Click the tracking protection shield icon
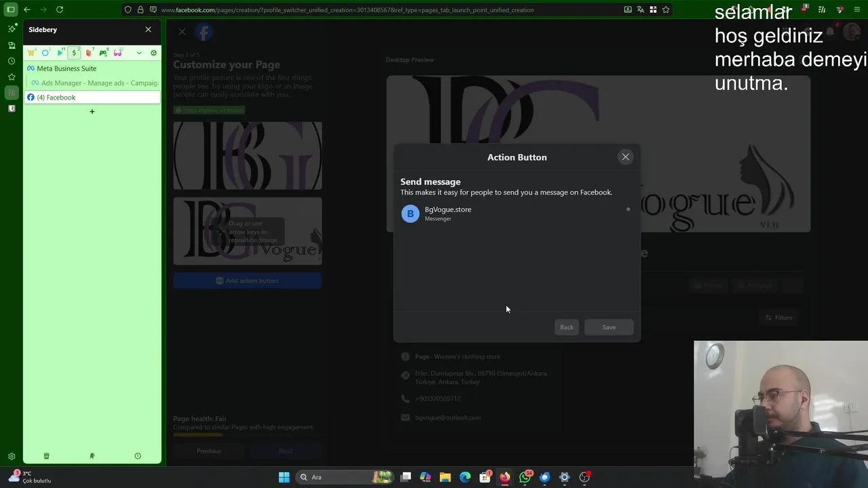Screen dimensions: 868x488 [x=128, y=9]
